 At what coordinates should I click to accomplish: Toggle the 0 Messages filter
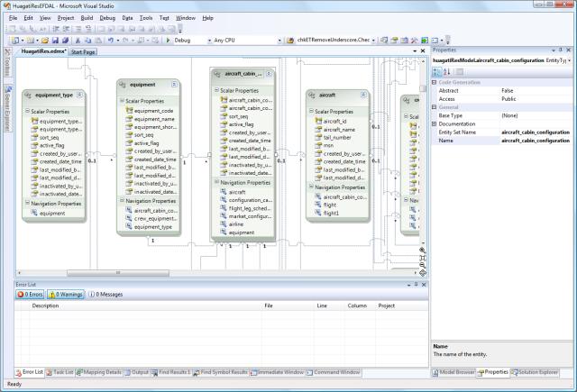(x=105, y=294)
